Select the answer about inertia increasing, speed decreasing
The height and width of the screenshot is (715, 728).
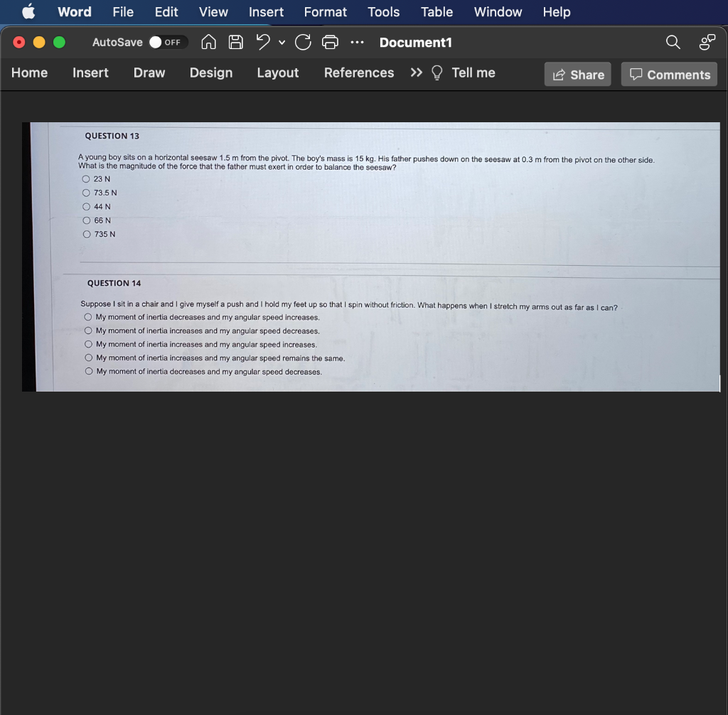pyautogui.click(x=88, y=330)
